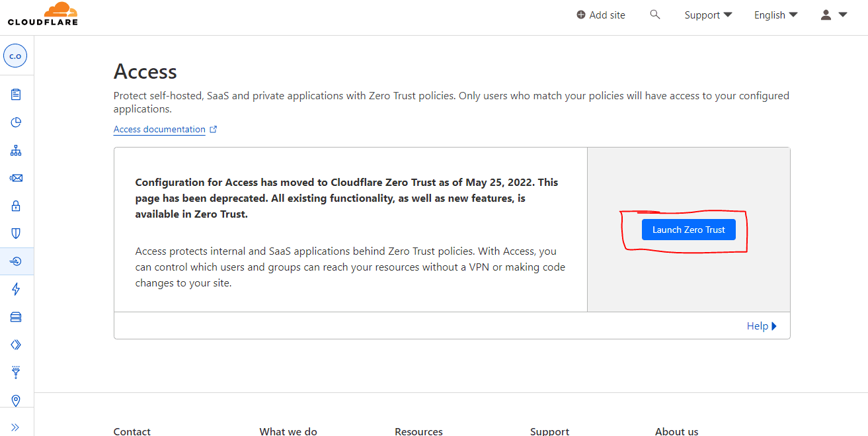Open Email envelope icon in sidebar
The height and width of the screenshot is (436, 868).
[16, 178]
